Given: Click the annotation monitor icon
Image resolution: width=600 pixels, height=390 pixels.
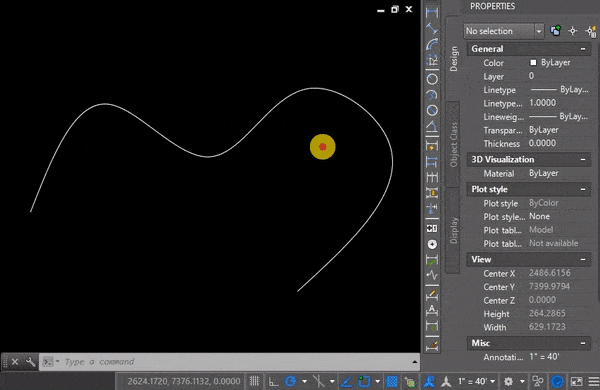Looking at the screenshot, I should pos(538,382).
